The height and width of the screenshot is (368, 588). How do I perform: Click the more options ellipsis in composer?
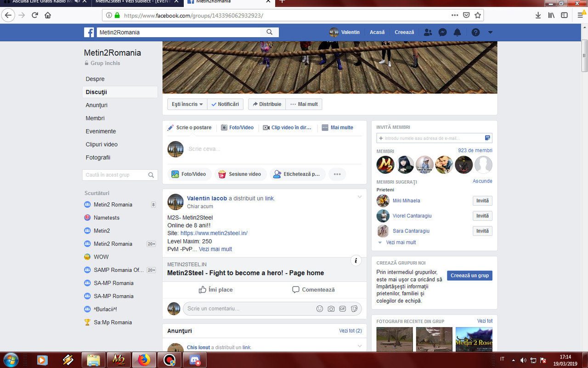(x=337, y=174)
